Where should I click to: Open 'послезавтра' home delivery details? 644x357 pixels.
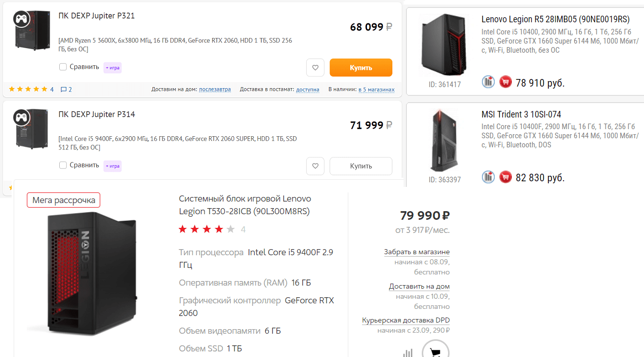pos(215,90)
